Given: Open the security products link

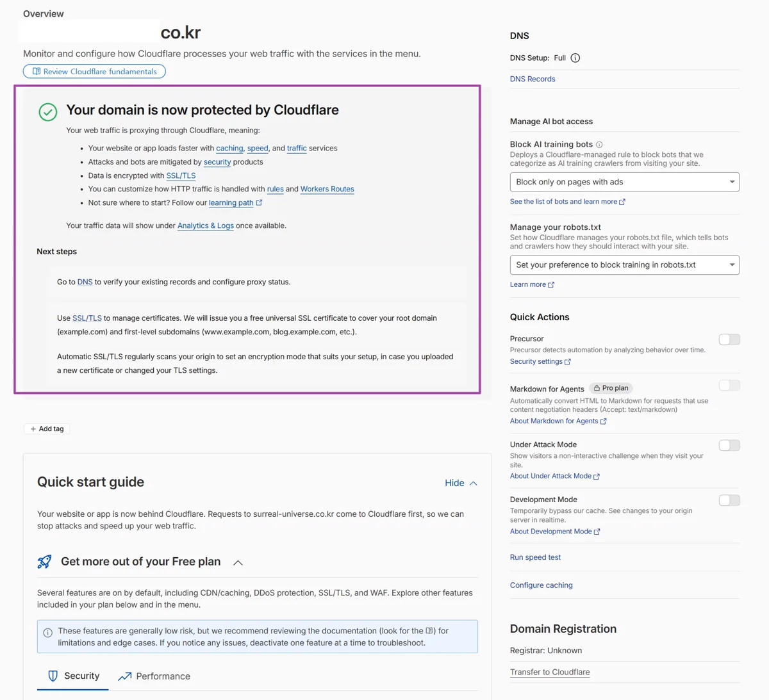Looking at the screenshot, I should (217, 162).
